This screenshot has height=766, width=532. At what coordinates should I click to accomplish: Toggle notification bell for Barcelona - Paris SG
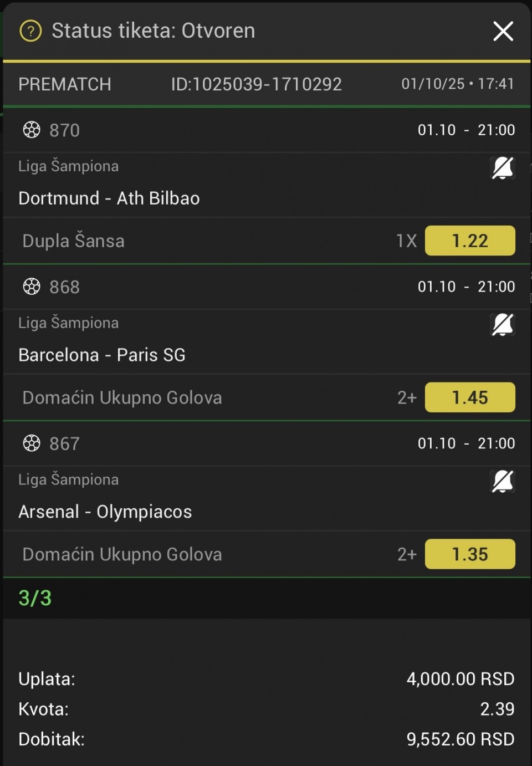click(x=503, y=325)
